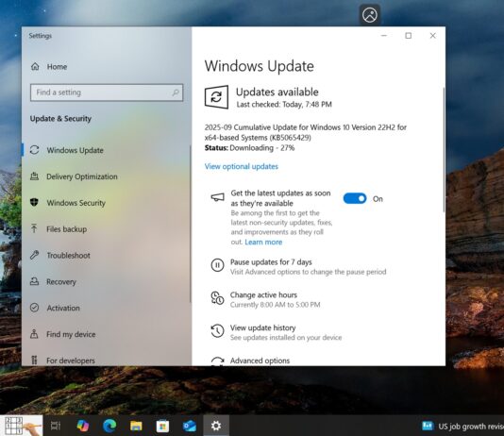Click the View update history icon
Viewport: 504px width, 436px height.
(x=217, y=331)
